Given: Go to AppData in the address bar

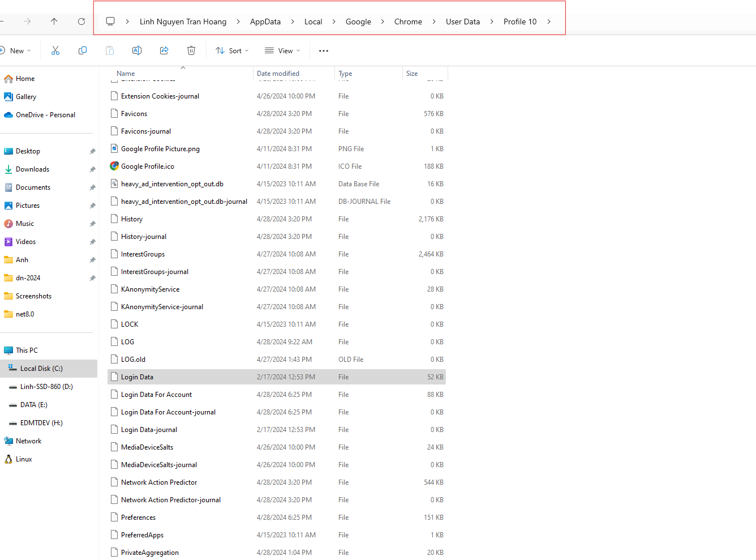Looking at the screenshot, I should coord(265,22).
